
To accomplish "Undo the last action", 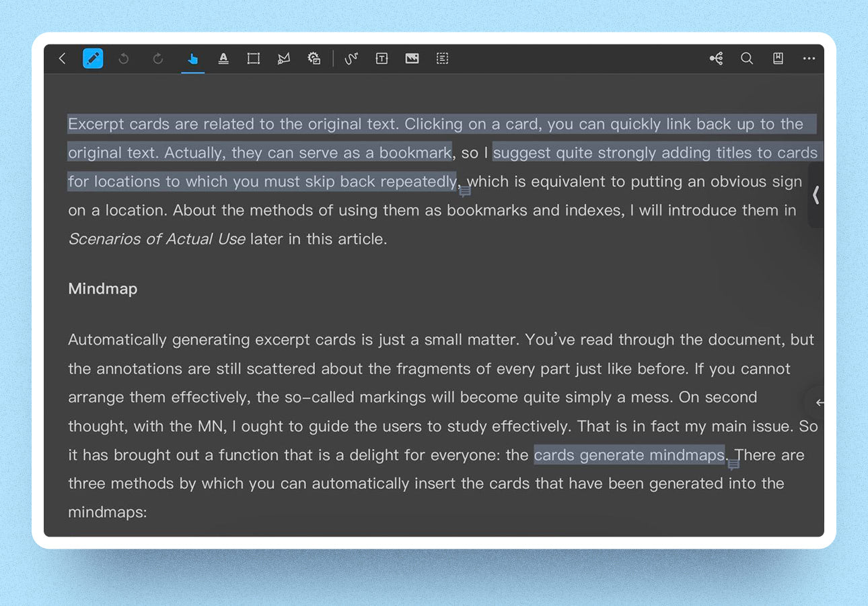I will [x=124, y=59].
